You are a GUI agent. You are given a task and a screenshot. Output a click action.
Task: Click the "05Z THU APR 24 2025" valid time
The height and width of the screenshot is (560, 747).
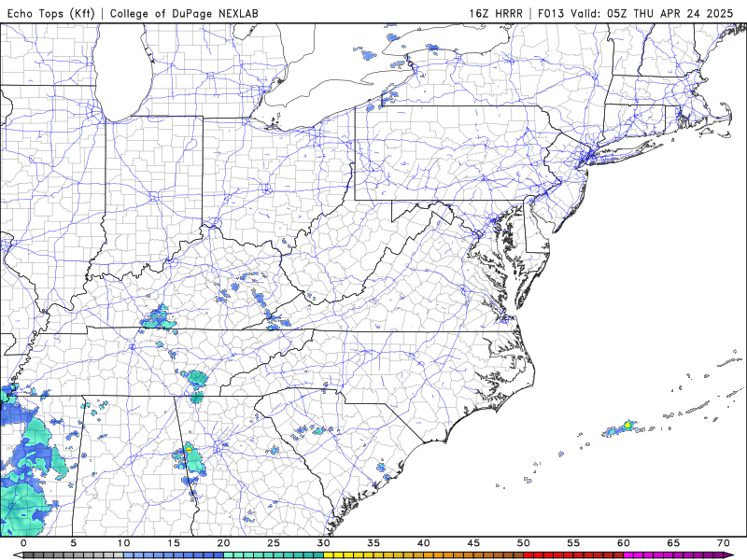tap(669, 13)
